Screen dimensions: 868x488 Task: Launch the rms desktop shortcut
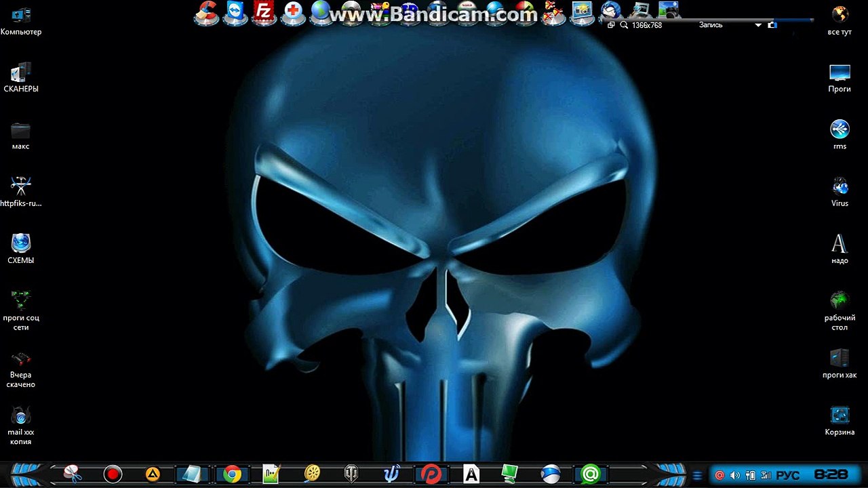(840, 135)
